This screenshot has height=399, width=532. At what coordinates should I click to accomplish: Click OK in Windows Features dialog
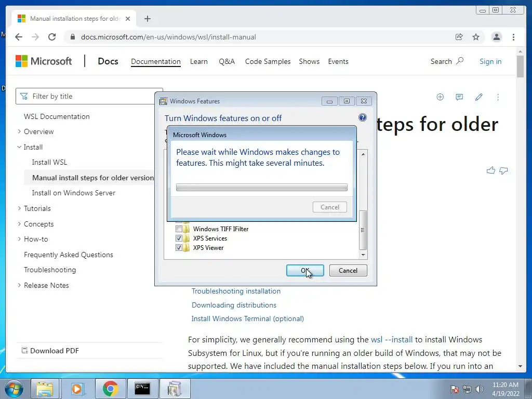point(305,270)
